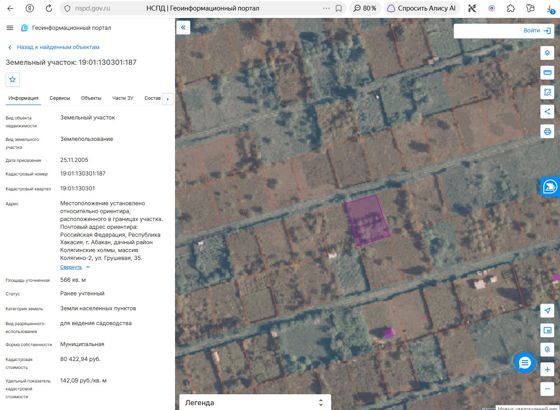Click the my-location arrow icon

(547, 310)
